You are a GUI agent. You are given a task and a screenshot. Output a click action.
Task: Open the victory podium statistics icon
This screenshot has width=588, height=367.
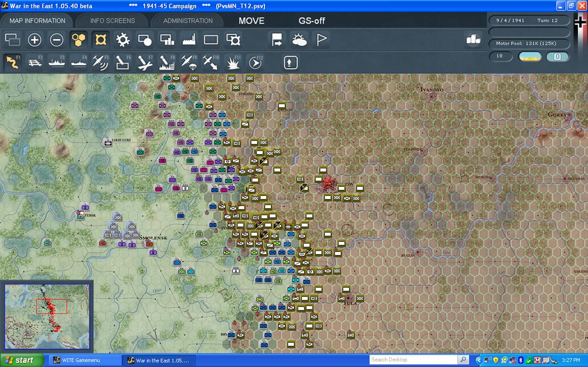[x=473, y=40]
